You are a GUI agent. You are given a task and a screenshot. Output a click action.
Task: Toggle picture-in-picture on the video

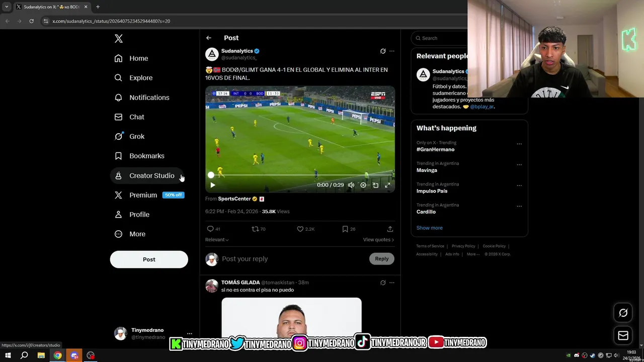pos(375,185)
